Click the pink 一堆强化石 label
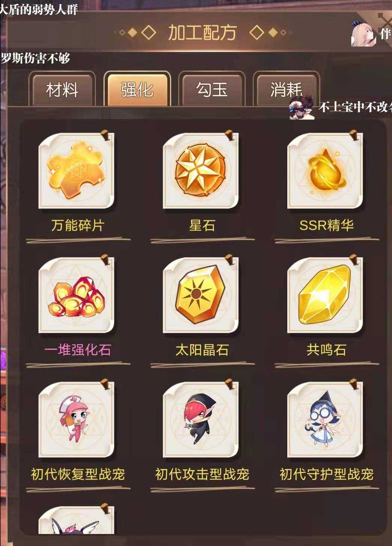The image size is (392, 546). tap(78, 350)
